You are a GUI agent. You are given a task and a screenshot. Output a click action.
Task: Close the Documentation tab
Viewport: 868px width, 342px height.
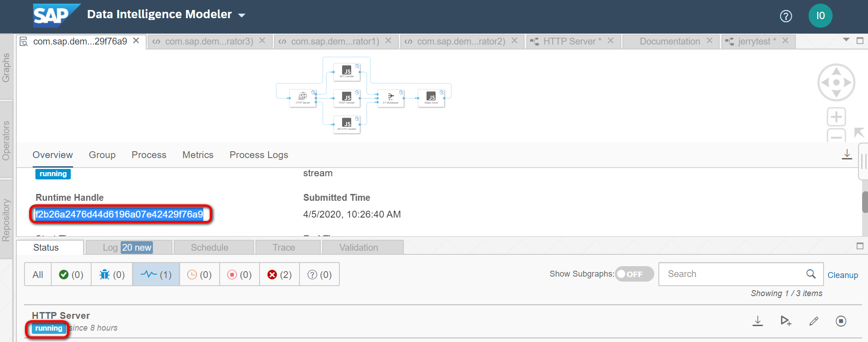(x=710, y=41)
